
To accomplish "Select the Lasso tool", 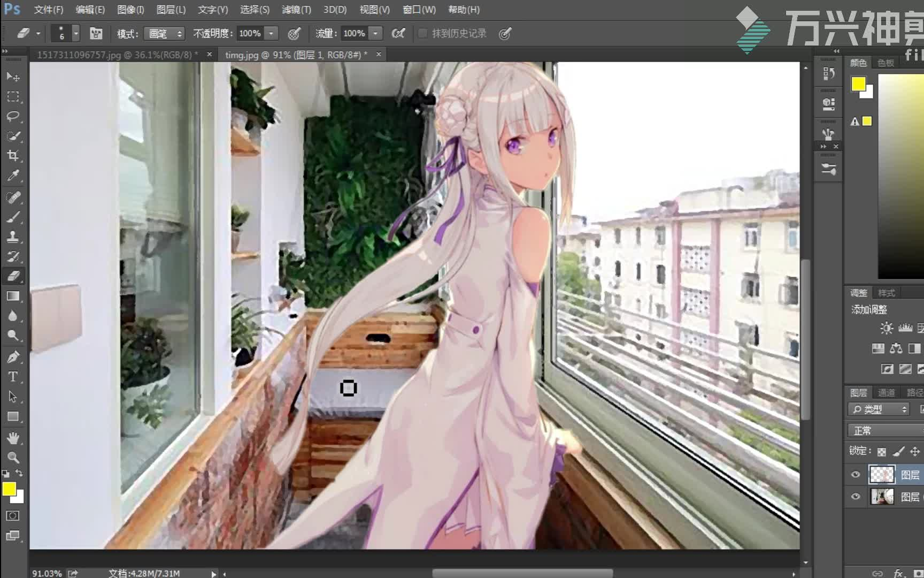I will click(13, 117).
